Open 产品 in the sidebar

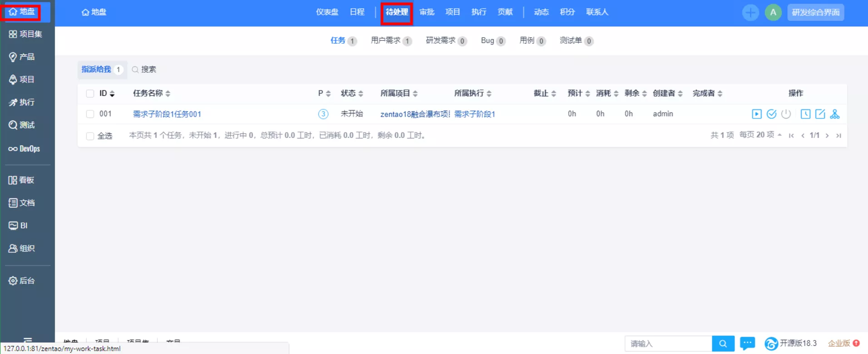pos(21,57)
